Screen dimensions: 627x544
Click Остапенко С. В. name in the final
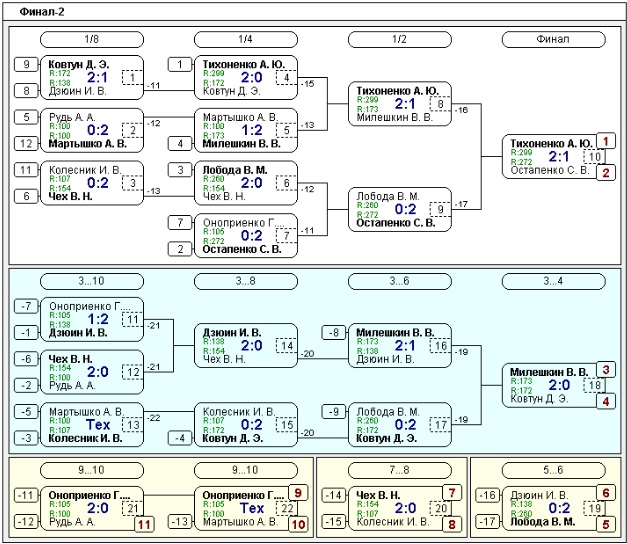[x=550, y=170]
